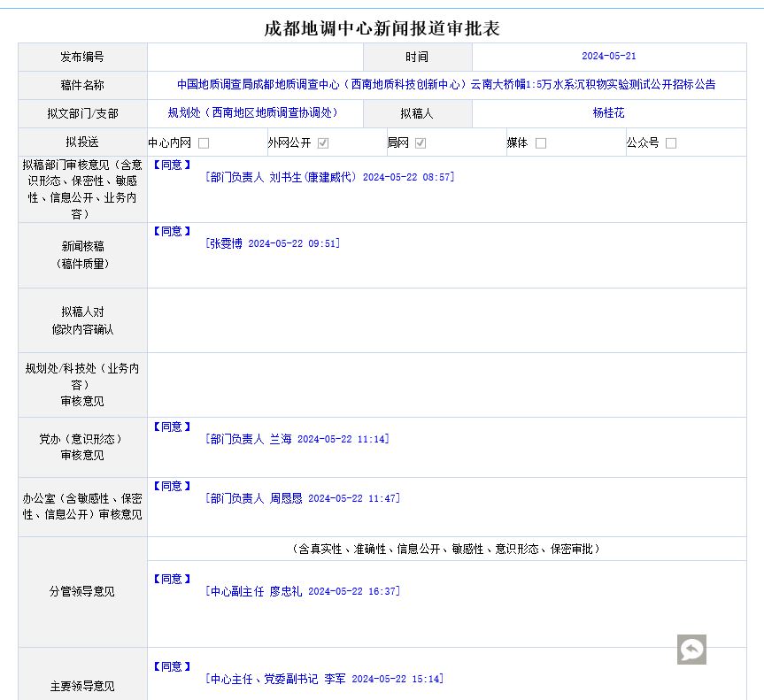
Task: Click signature 张雯博 2024-05-22 09:51
Action: tap(273, 243)
